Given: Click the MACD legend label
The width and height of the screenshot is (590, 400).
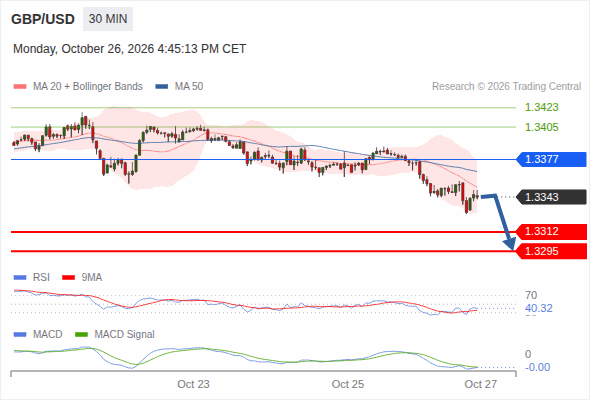Looking at the screenshot, I should 47,335.
